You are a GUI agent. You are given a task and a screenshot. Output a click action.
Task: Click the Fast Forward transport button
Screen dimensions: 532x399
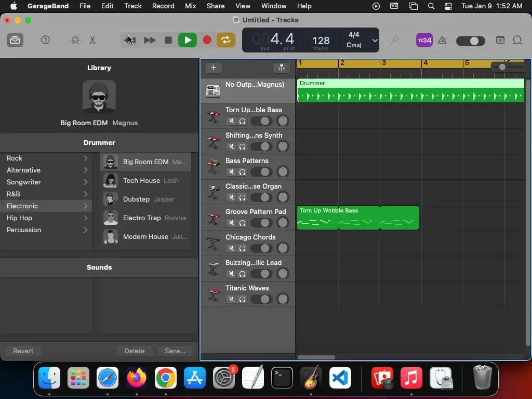(150, 40)
